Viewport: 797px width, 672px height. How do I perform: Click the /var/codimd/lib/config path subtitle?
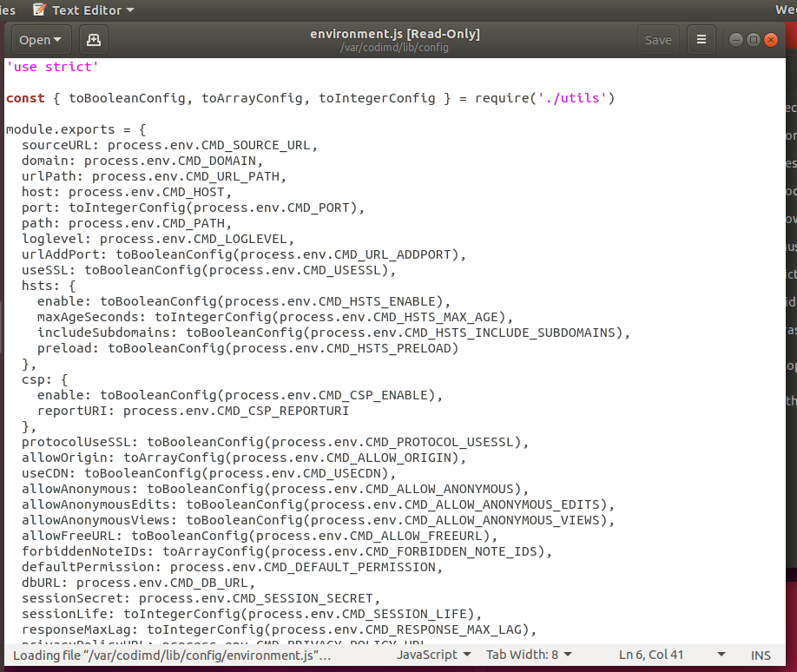(x=394, y=48)
